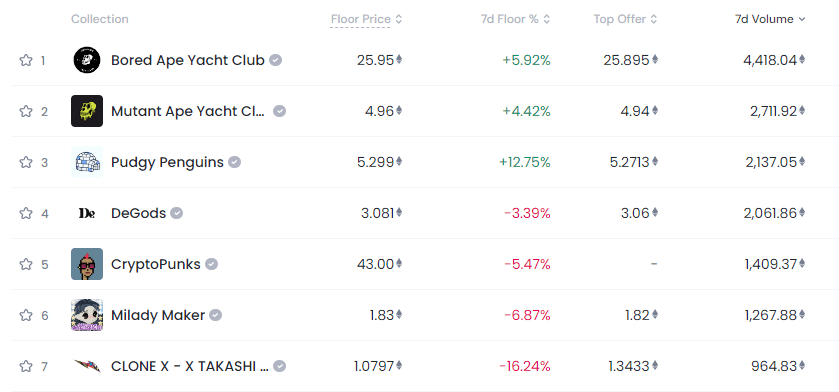Click the CLONE X collection logo
The height and width of the screenshot is (392, 839).
[x=87, y=366]
